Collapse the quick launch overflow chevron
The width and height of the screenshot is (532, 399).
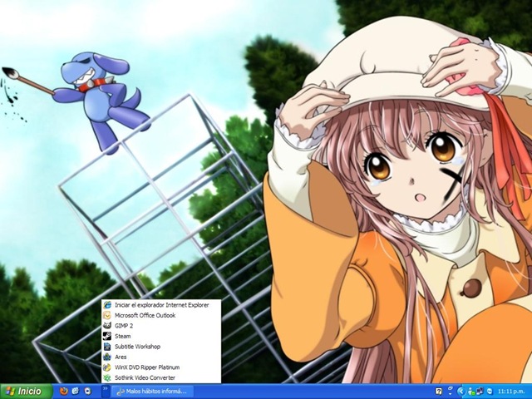click(106, 388)
